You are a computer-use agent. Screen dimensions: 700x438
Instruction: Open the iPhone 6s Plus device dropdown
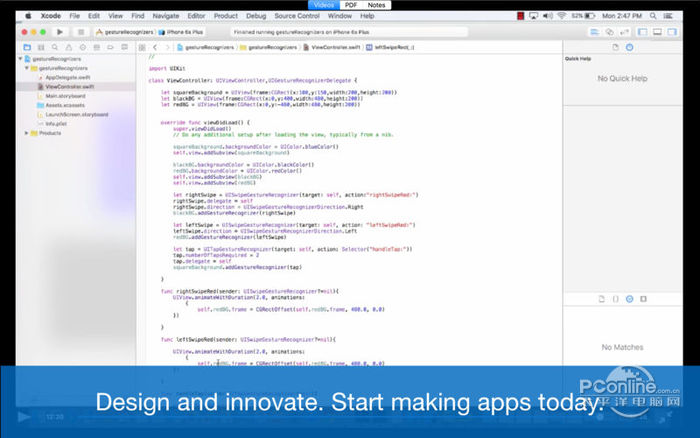(181, 32)
